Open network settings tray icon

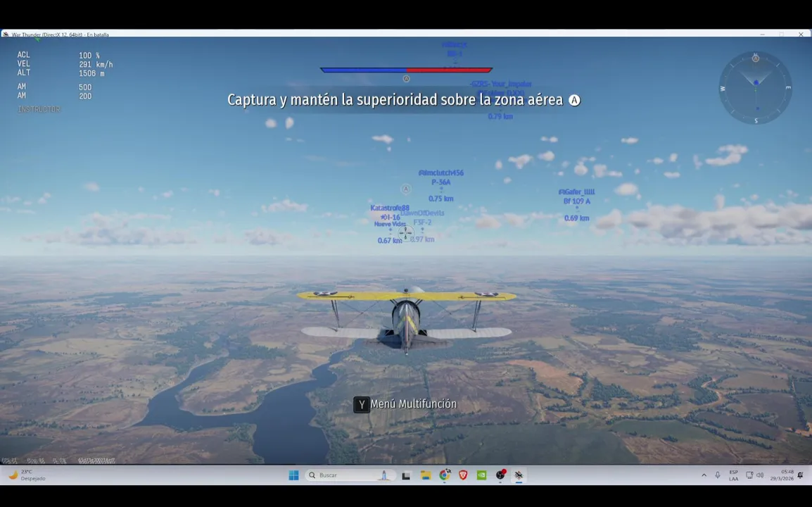tap(749, 475)
